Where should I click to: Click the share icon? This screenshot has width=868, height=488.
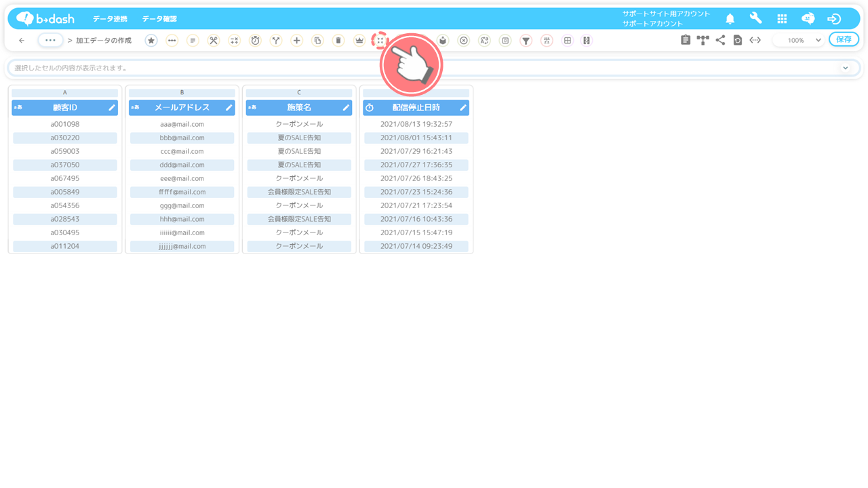click(720, 40)
